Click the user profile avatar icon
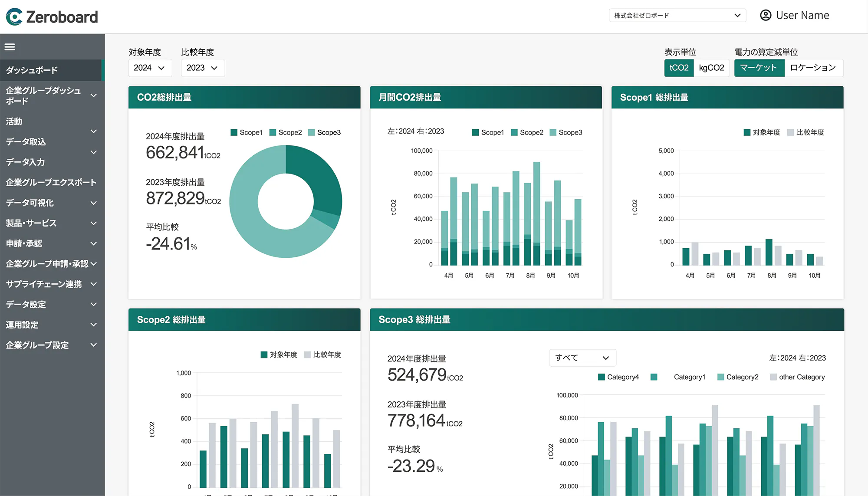The image size is (868, 496). (766, 15)
